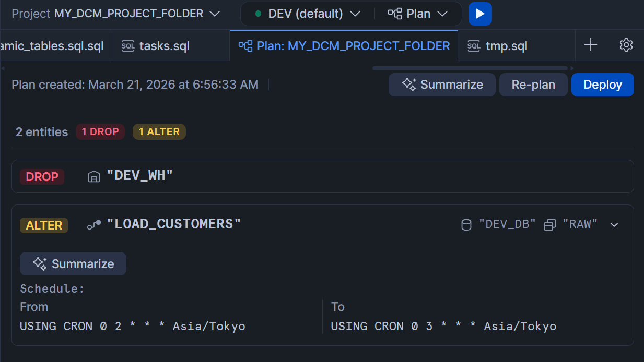
Task: Click the horizontal tab bar scrollbar
Action: [x=470, y=68]
